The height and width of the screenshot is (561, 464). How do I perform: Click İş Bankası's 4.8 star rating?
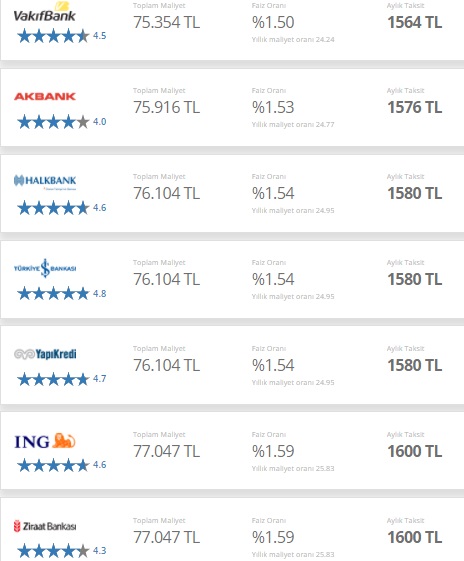coord(62,293)
